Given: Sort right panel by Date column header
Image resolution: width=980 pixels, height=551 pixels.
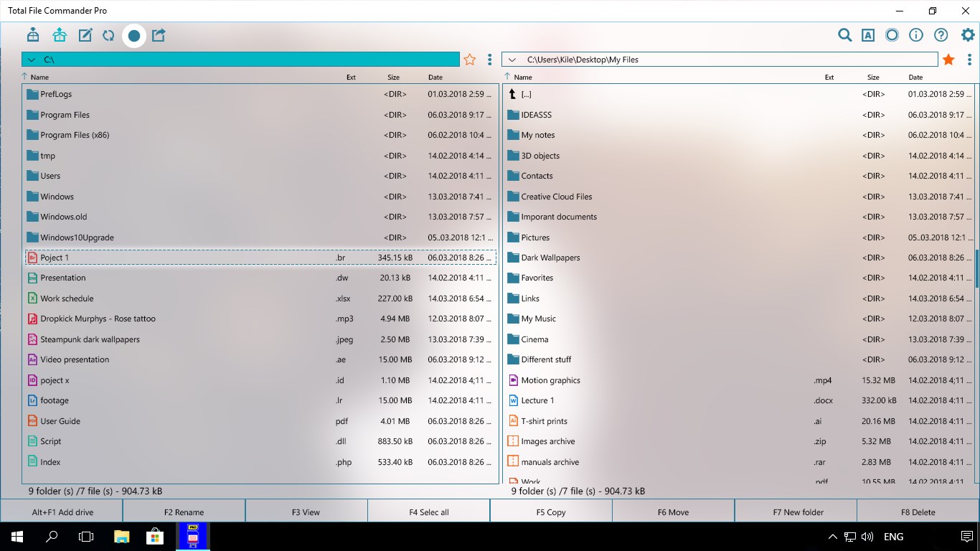Looking at the screenshot, I should pos(916,77).
